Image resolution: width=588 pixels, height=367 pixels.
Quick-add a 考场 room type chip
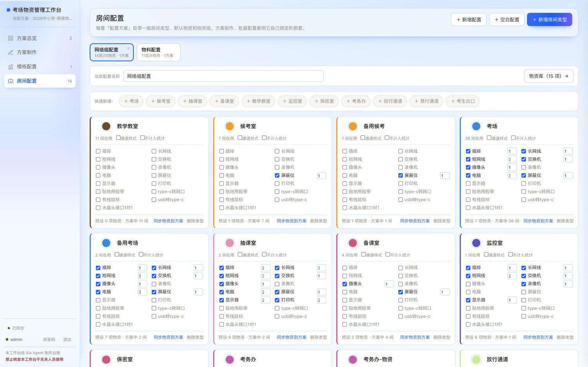[131, 101]
